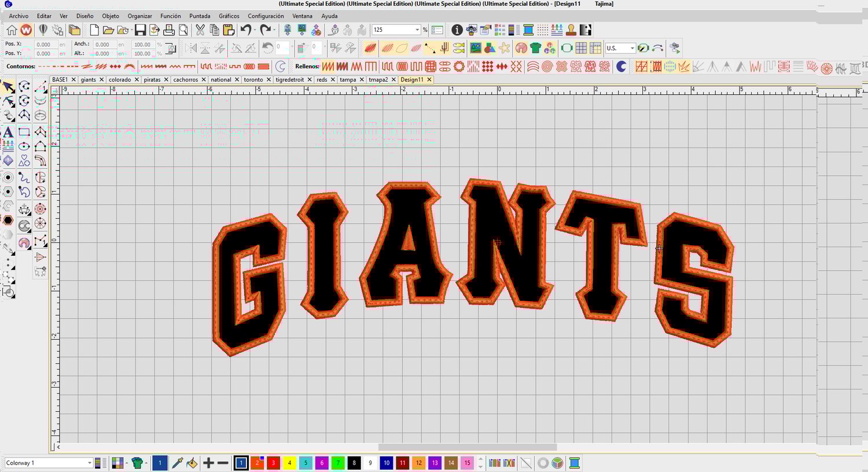Select the Text (A) lettering tool
The height and width of the screenshot is (472, 868).
[8, 132]
